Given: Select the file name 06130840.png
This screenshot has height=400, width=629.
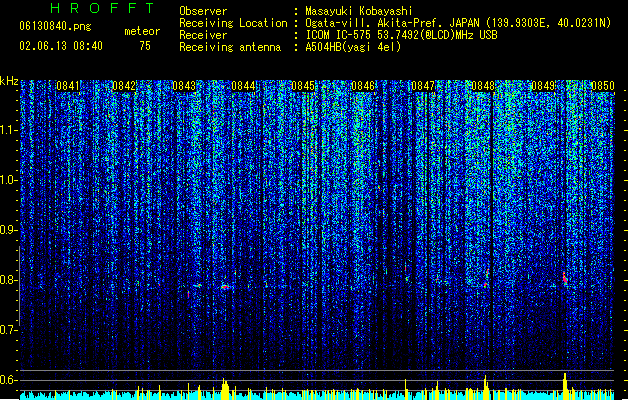Looking at the screenshot, I should [55, 26].
